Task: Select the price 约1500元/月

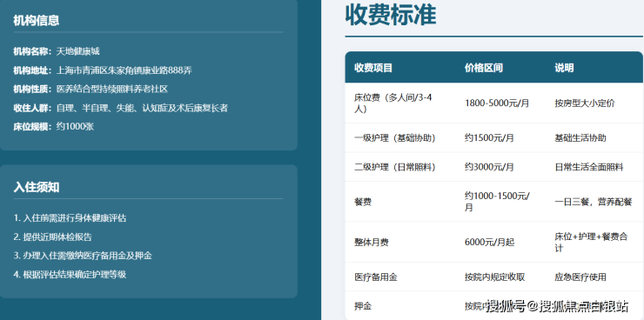Action: tap(489, 138)
